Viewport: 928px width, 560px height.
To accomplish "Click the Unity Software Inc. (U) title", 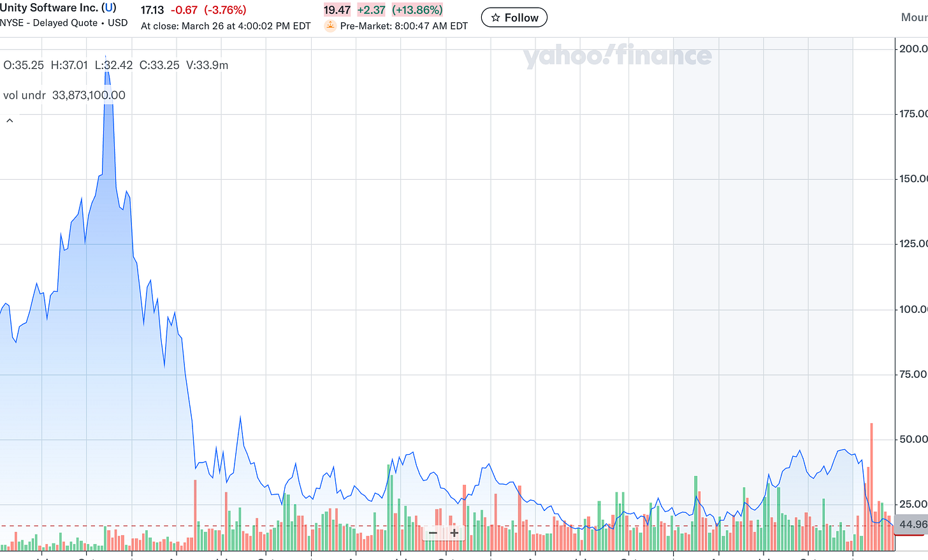I will coord(58,8).
